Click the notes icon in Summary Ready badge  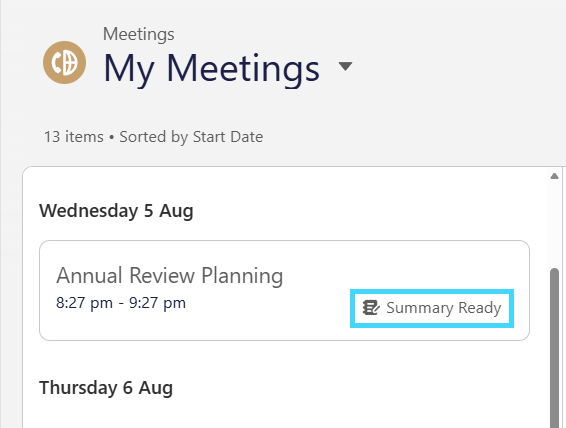click(371, 308)
